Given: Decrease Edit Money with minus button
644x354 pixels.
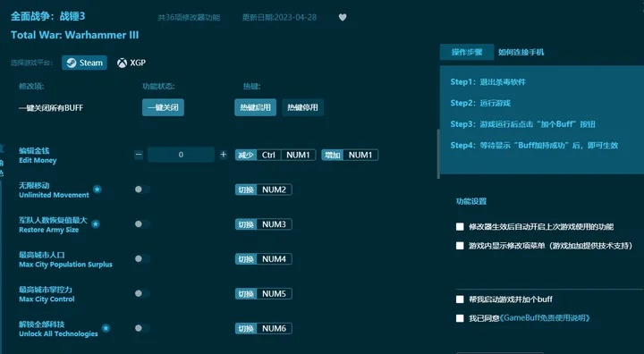Looking at the screenshot, I should (x=139, y=155).
